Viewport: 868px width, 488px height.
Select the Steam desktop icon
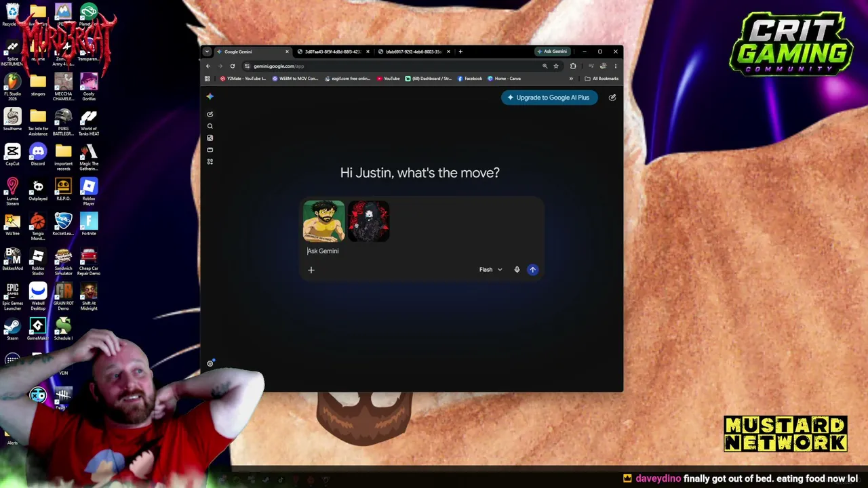coord(12,329)
